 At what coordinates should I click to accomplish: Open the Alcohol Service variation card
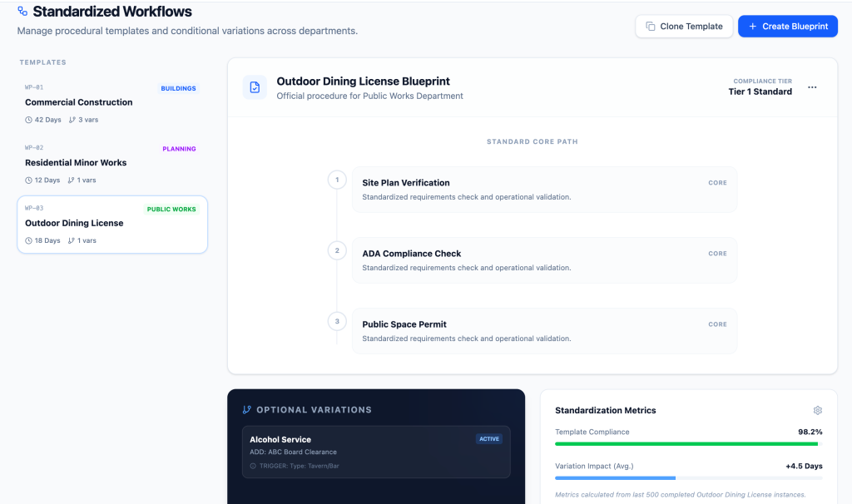point(375,452)
